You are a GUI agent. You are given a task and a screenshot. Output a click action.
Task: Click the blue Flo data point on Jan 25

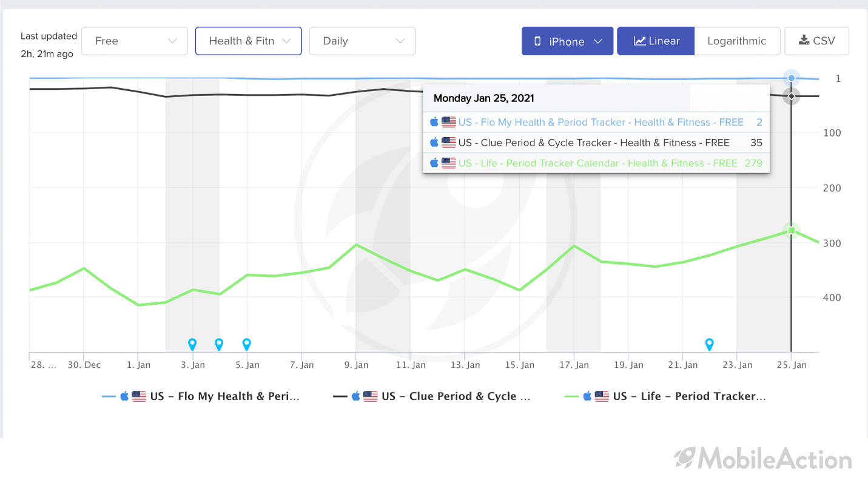point(791,78)
